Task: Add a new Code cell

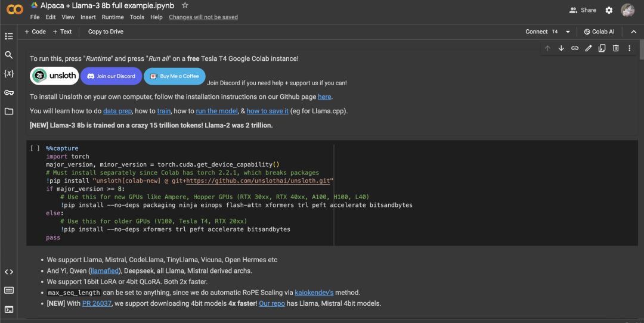Action: (35, 32)
